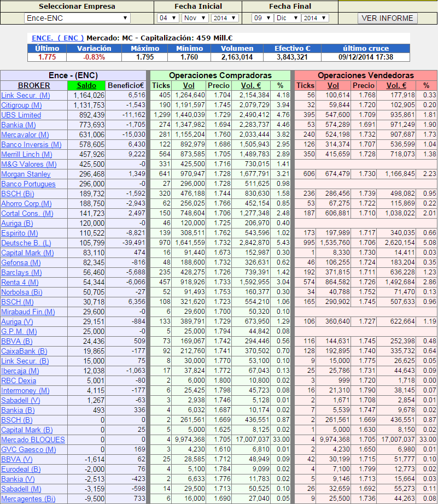This screenshot has width=438, height=504.
Task: Open the BSCH (Bi) broker link
Action: coord(17,194)
